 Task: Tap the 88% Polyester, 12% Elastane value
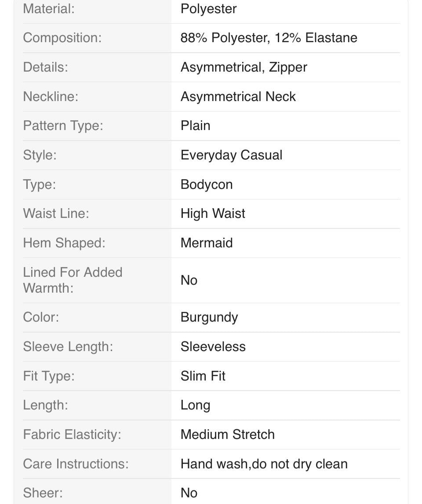click(269, 38)
